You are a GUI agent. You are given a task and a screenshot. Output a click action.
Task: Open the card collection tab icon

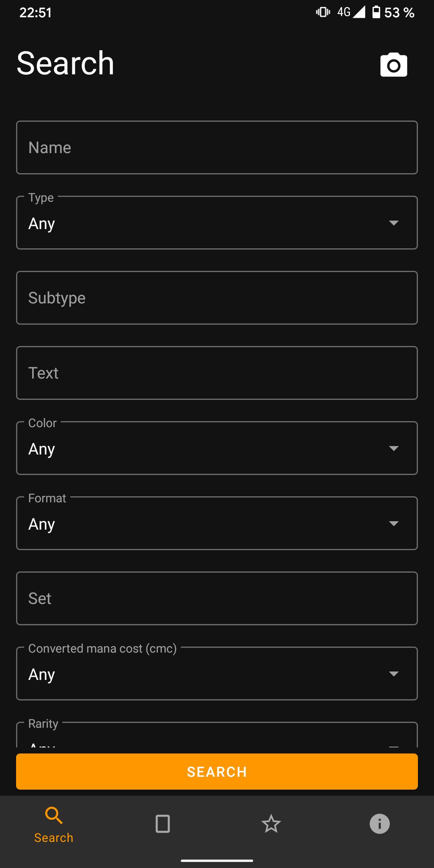(163, 824)
